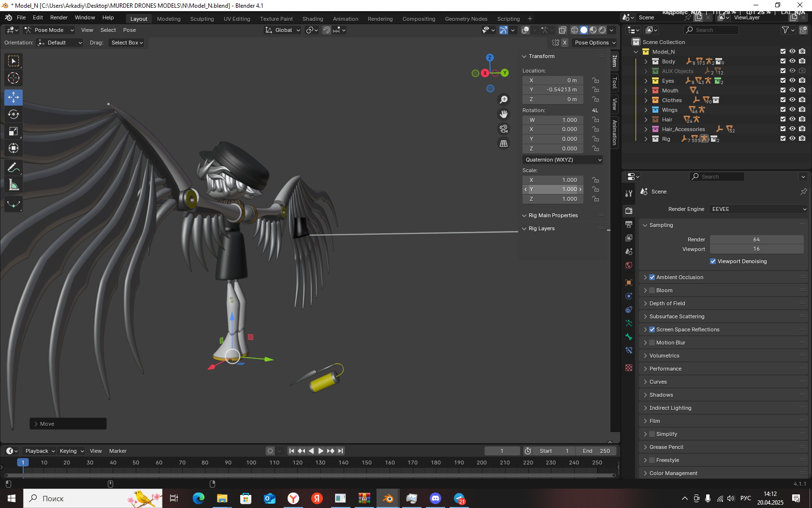This screenshot has width=812, height=508.
Task: Click the Pose Options button
Action: pyautogui.click(x=594, y=43)
